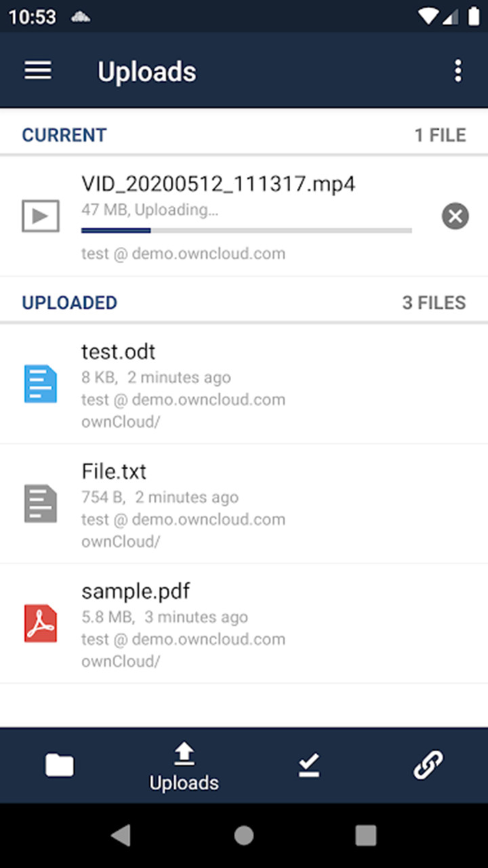Screen dimensions: 488x868
Task: Tap the Uploads upload-arrow icon in bottom bar
Action: (x=184, y=755)
